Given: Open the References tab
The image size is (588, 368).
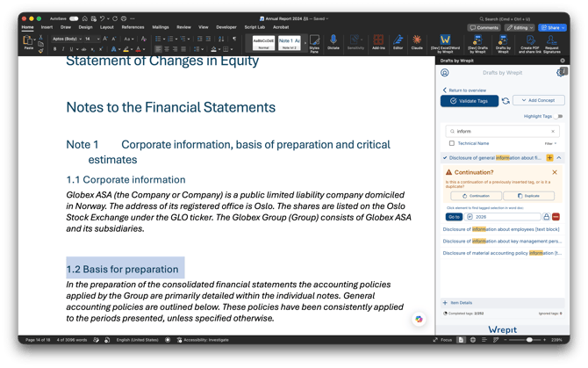Looking at the screenshot, I should point(133,27).
